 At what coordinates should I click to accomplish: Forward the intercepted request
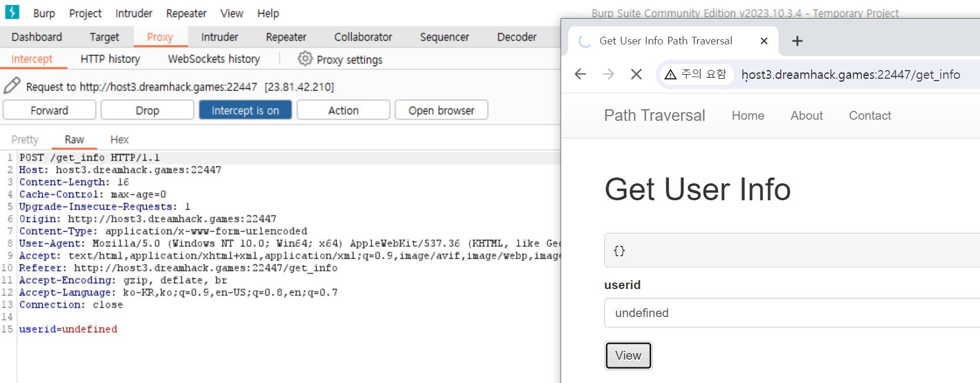(50, 110)
